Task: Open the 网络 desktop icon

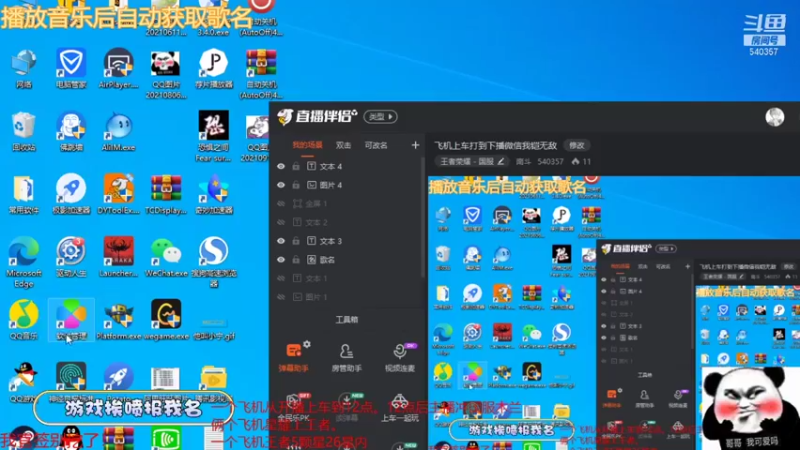Action: pyautogui.click(x=23, y=69)
